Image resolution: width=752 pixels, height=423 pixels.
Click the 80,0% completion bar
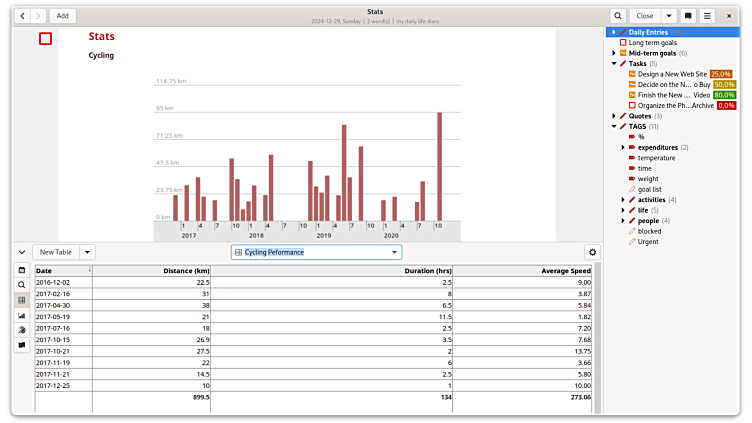[725, 95]
